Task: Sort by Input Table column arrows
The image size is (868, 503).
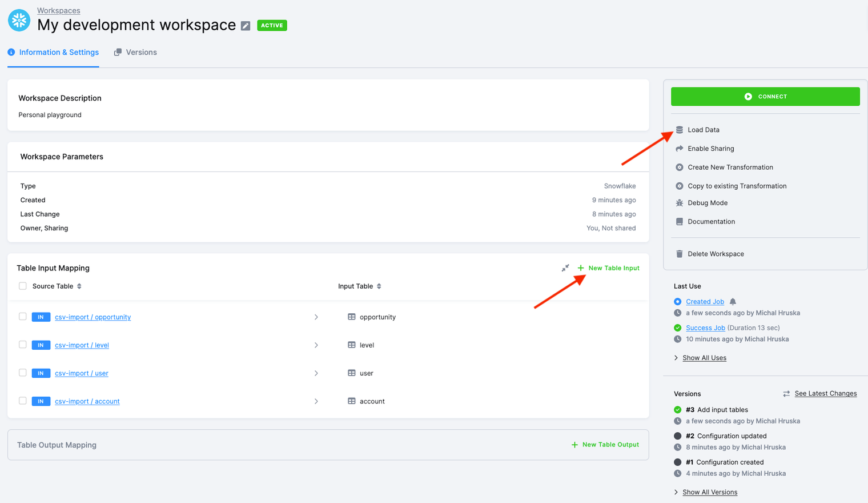Action: pos(379,286)
